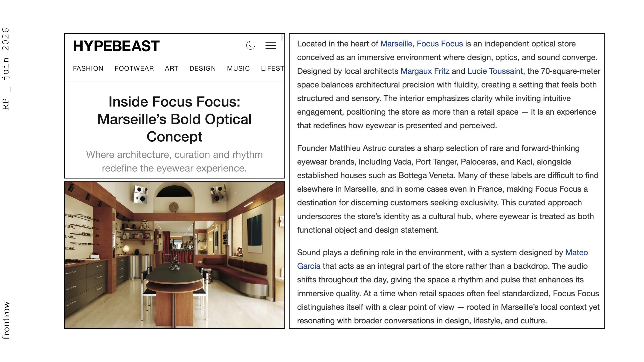The height and width of the screenshot is (362, 644).
Task: Open the store interior photo
Action: 175,255
